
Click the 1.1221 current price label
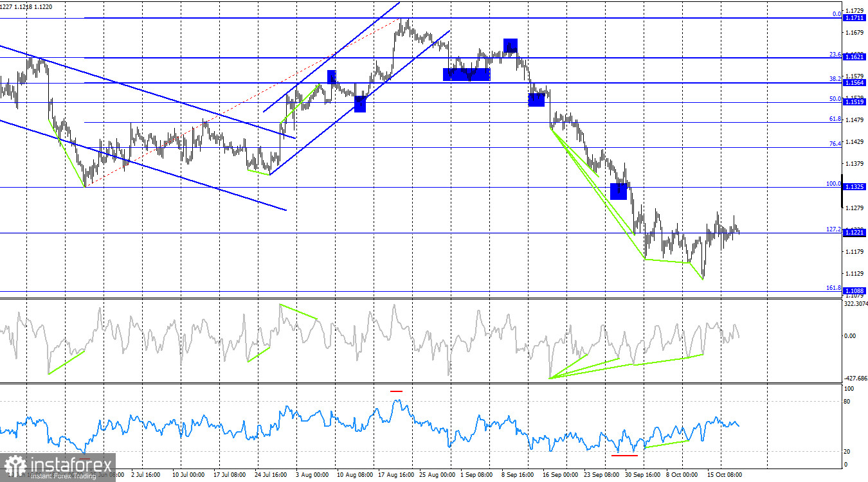pyautogui.click(x=854, y=233)
